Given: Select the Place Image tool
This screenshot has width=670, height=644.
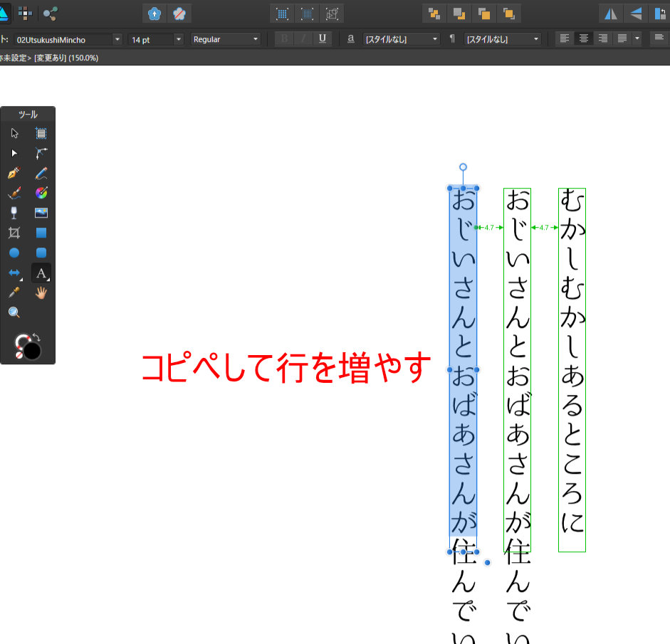Looking at the screenshot, I should coord(41,213).
